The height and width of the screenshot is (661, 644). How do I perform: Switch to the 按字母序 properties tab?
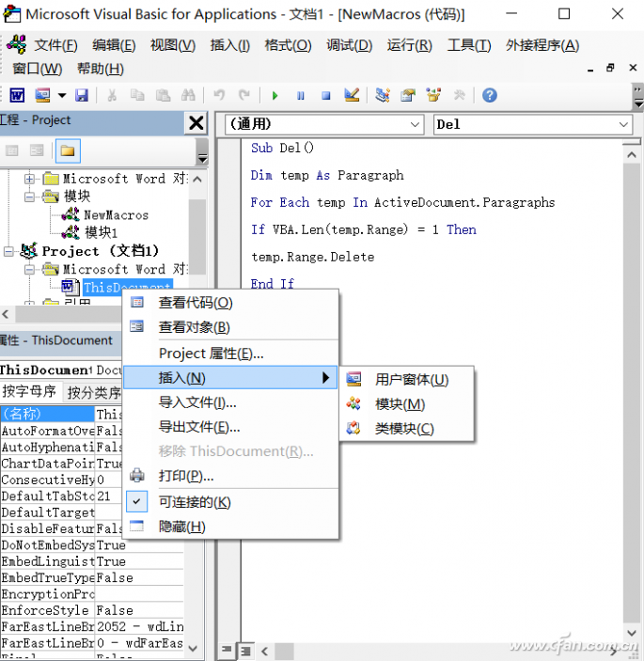(x=29, y=392)
